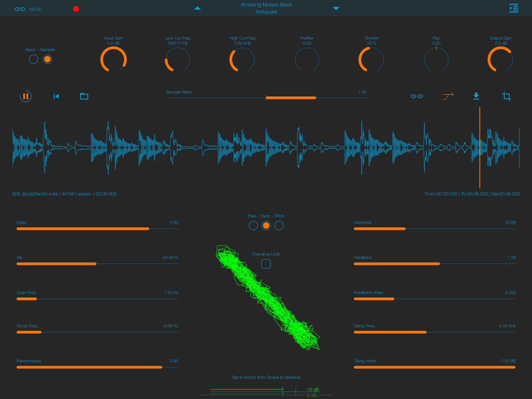Select the Sync mode radio button
This screenshot has height=399, width=532.
click(x=266, y=225)
